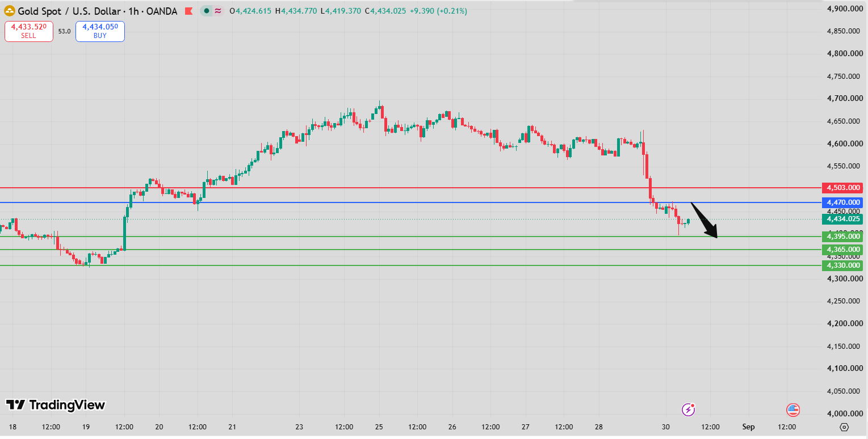Image resolution: width=868 pixels, height=439 pixels.
Task: Click the date label 19 on the time axis
Action: pyautogui.click(x=86, y=427)
